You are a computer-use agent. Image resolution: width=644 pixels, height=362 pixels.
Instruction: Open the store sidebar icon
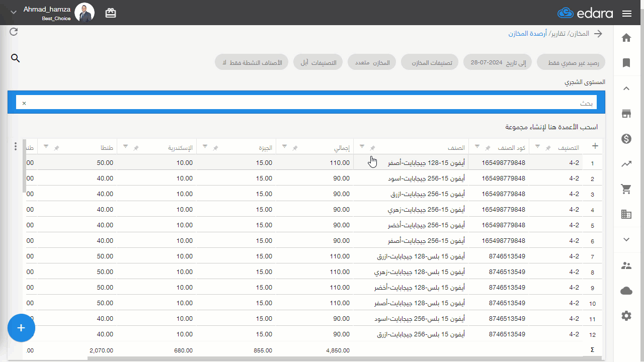[x=626, y=114]
